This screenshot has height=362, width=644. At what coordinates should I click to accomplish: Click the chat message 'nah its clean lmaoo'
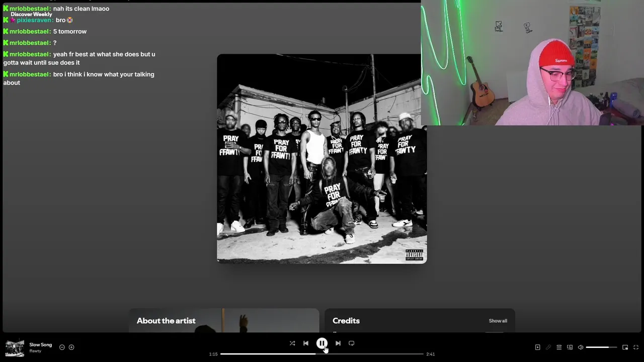click(x=81, y=9)
